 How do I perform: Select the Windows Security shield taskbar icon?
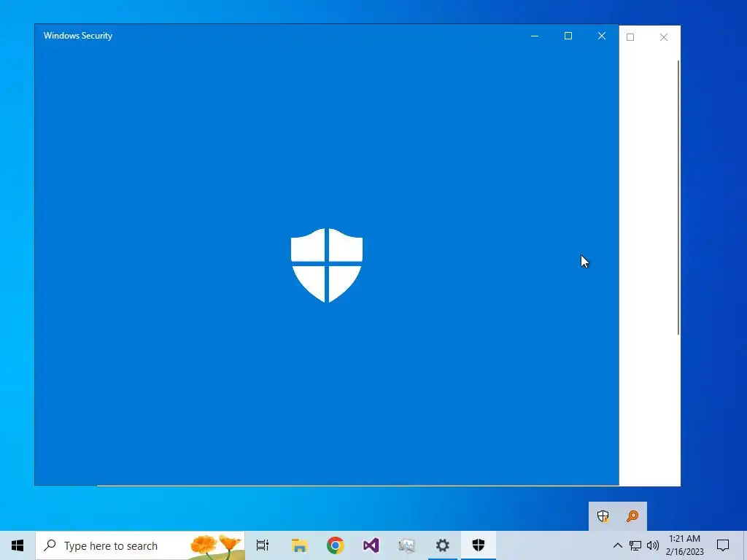coord(479,545)
